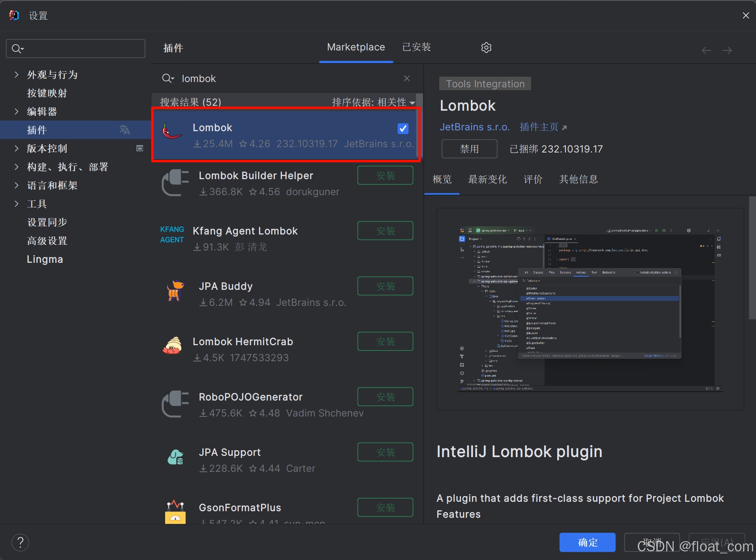Install GsonFormatPlus plugin
This screenshot has height=560, width=756.
385,508
